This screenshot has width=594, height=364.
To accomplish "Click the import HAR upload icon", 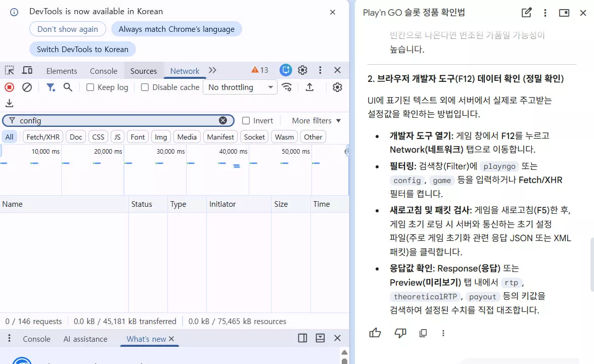I will [309, 87].
